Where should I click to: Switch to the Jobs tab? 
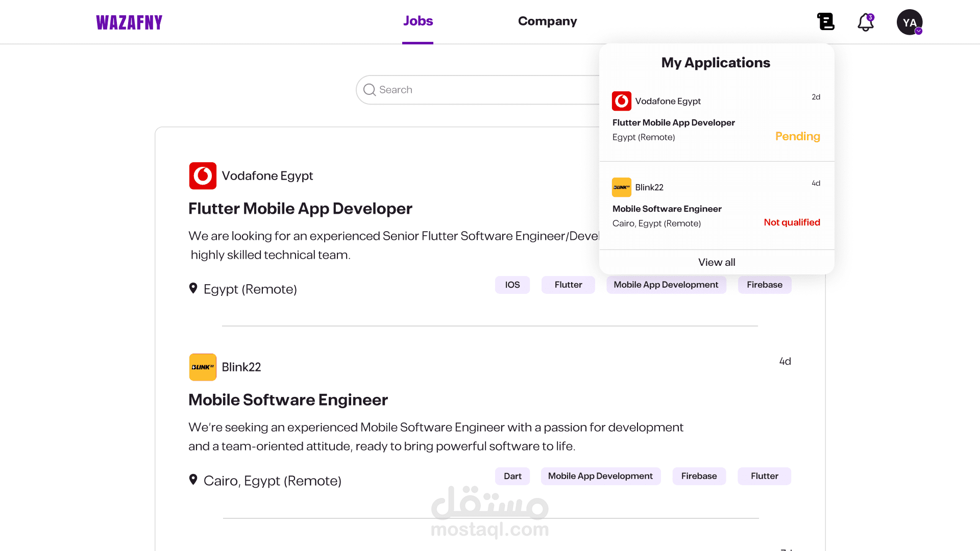pos(418,21)
